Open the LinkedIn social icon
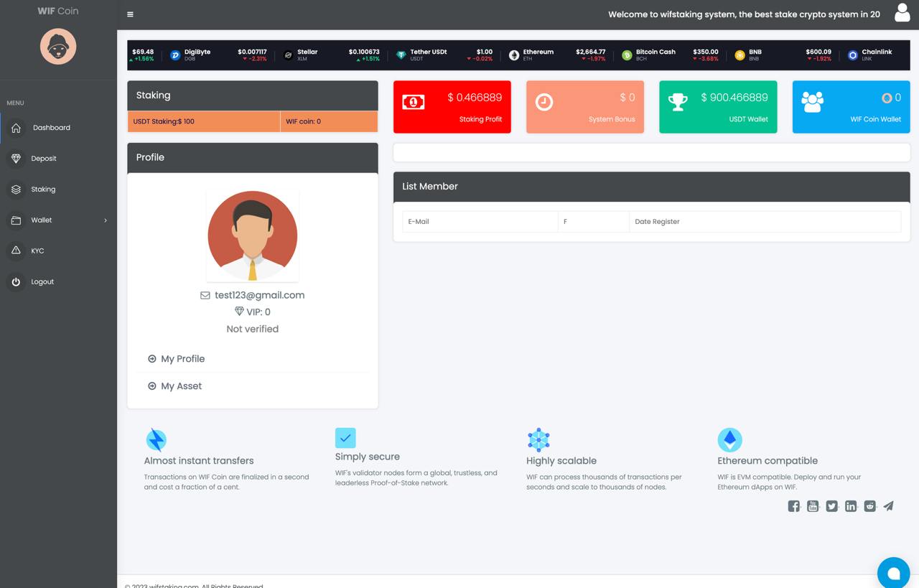Screen dimensions: 919x588 [x=851, y=506]
